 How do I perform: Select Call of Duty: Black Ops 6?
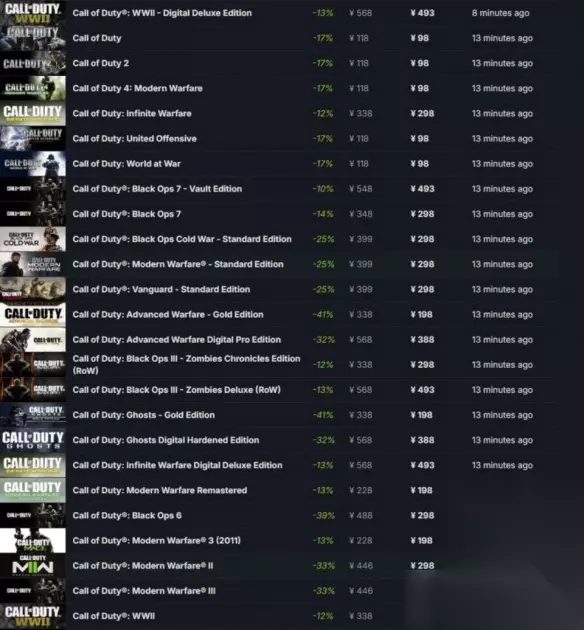click(127, 515)
